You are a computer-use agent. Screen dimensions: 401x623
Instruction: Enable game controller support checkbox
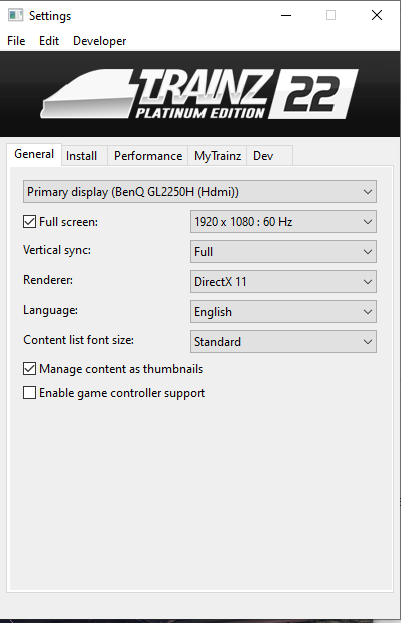pyautogui.click(x=29, y=393)
